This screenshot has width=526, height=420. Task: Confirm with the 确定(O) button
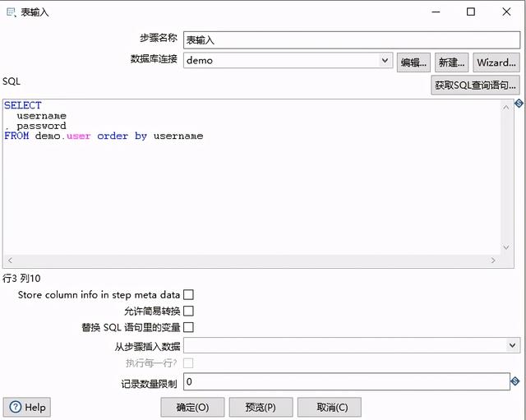click(x=192, y=407)
